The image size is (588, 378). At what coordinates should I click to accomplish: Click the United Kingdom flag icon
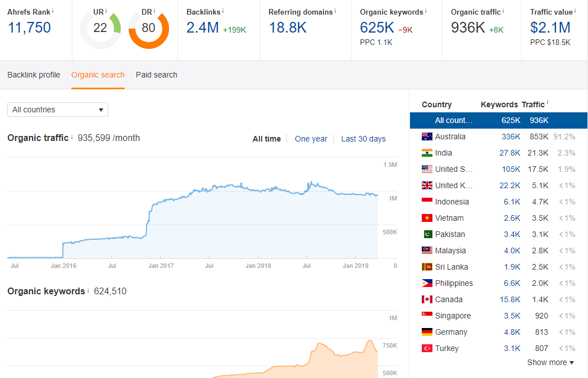pyautogui.click(x=427, y=185)
